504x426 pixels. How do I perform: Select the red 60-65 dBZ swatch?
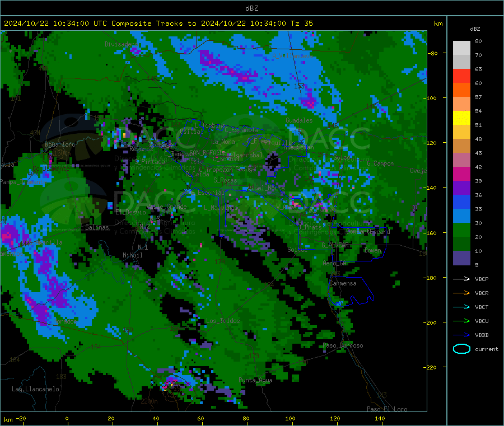pos(461,76)
